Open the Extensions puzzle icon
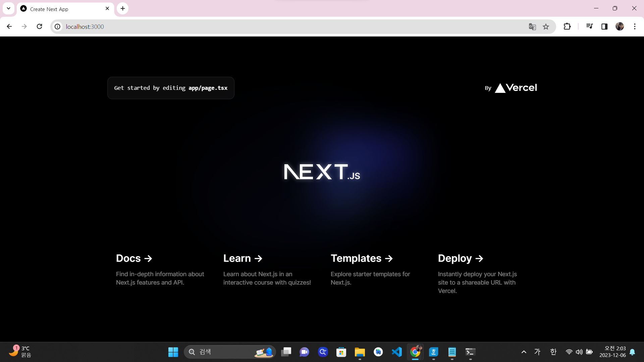This screenshot has width=644, height=362. [567, 26]
